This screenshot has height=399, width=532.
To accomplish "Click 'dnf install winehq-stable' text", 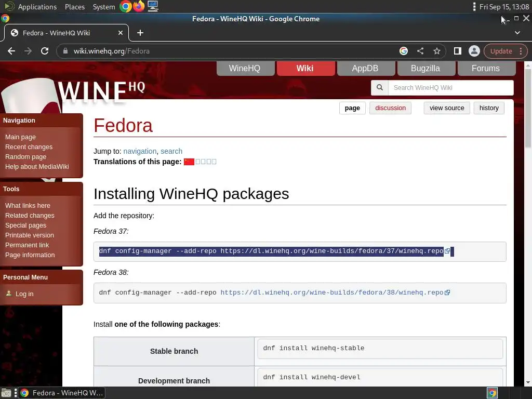I will click(313, 348).
